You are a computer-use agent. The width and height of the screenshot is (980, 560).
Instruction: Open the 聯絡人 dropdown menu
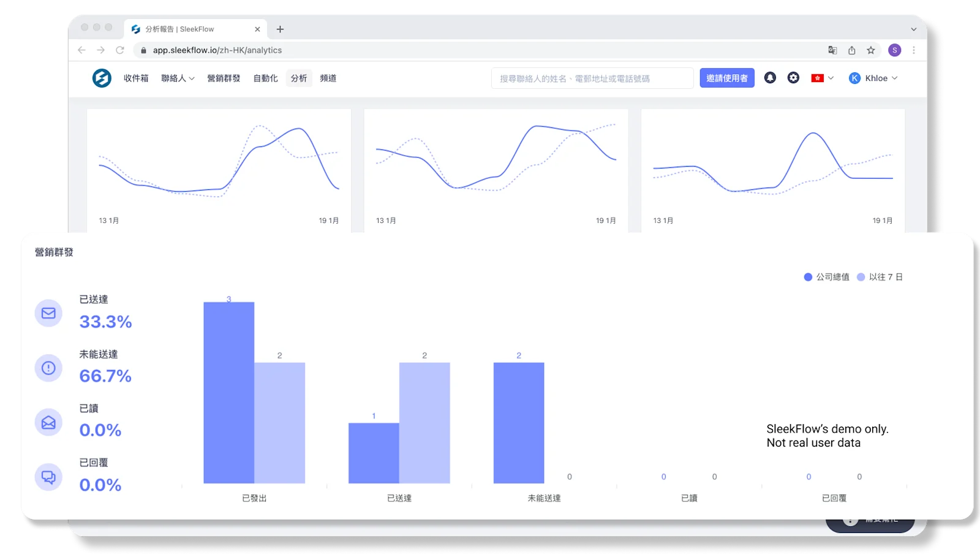(x=177, y=78)
